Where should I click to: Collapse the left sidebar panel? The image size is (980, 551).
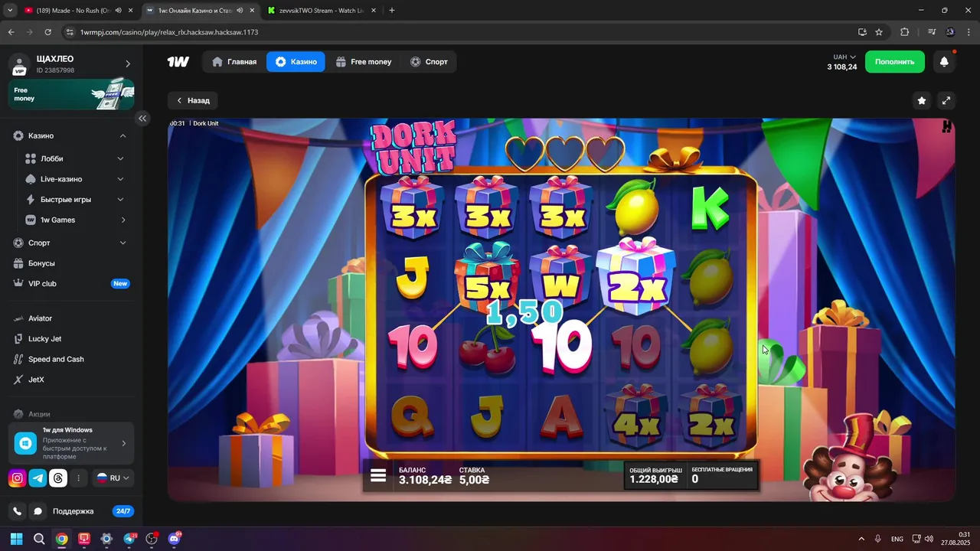142,118
